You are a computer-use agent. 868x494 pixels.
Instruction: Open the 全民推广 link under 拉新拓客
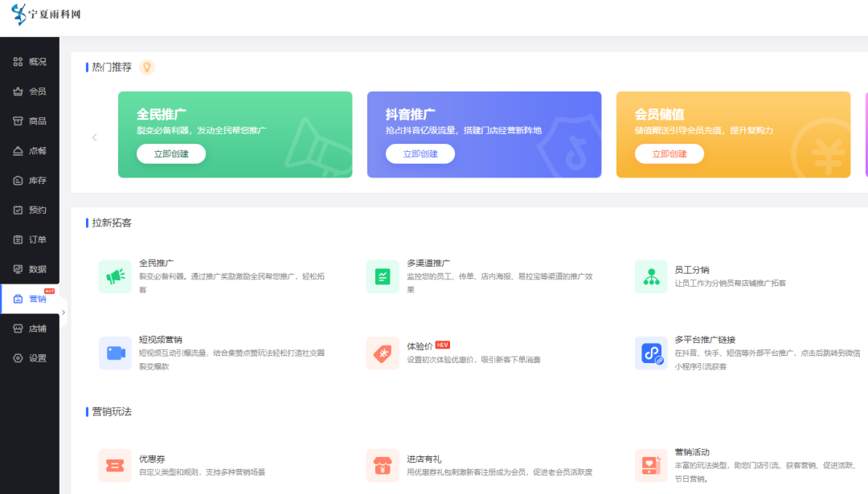click(156, 263)
